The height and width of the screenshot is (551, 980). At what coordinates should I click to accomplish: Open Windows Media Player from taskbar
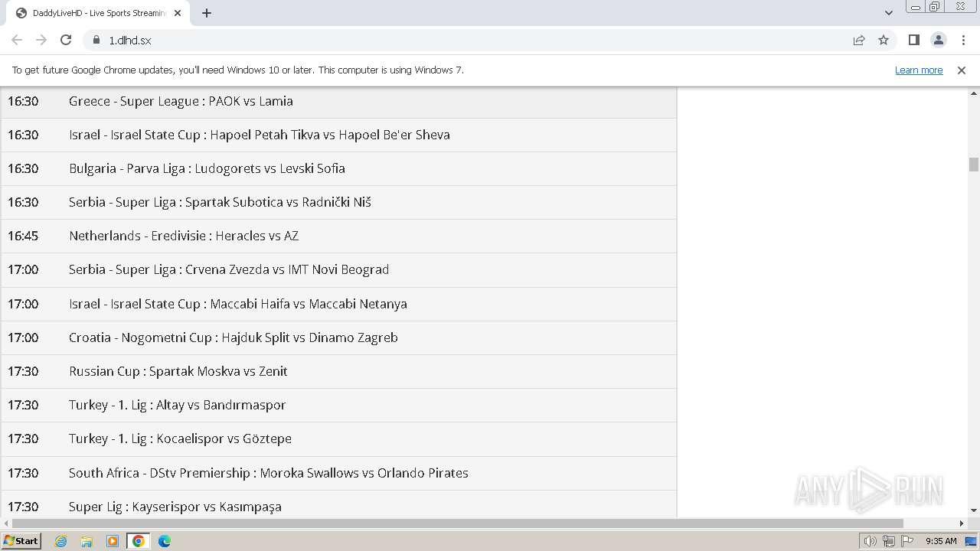[113, 541]
